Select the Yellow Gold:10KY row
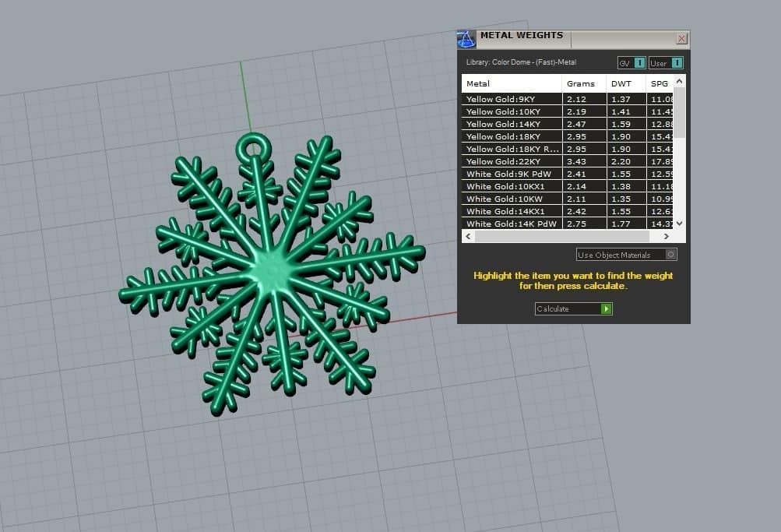The height and width of the screenshot is (532, 781). [x=568, y=111]
